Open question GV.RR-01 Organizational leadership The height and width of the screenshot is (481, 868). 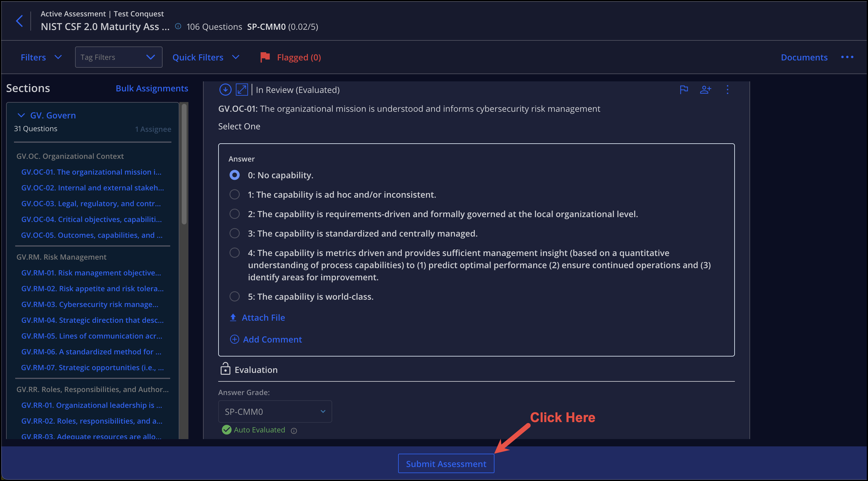click(92, 405)
